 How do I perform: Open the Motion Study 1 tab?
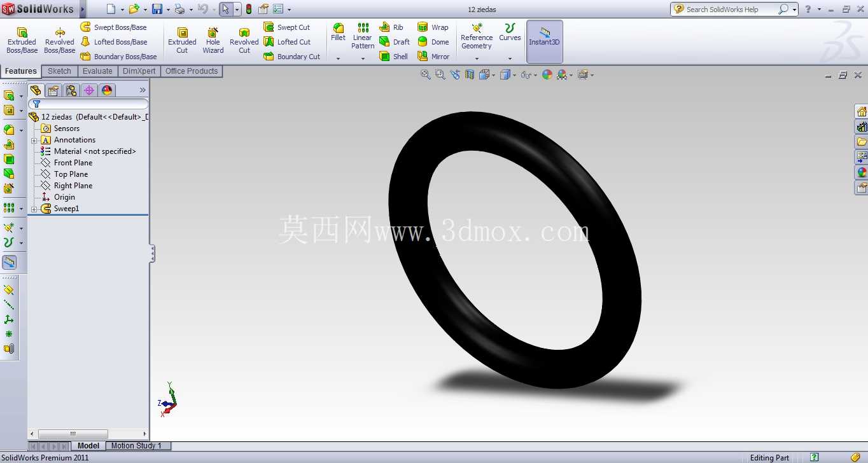(x=136, y=446)
